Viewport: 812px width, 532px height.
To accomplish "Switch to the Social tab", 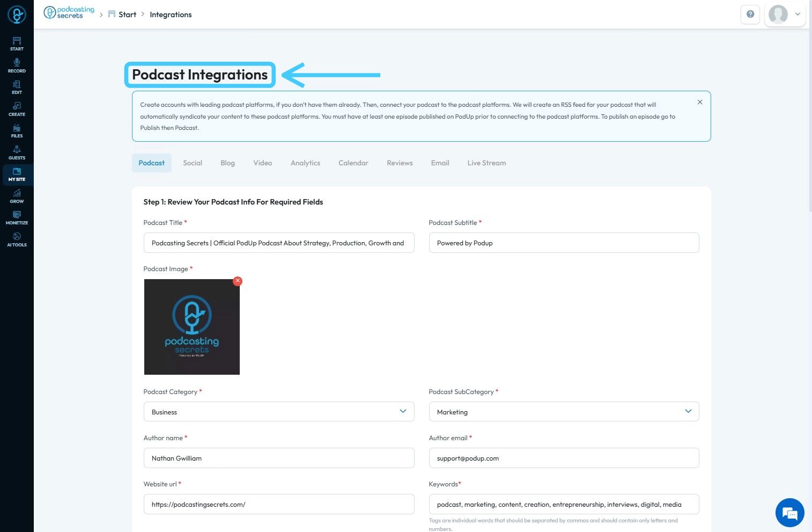I will (x=193, y=163).
